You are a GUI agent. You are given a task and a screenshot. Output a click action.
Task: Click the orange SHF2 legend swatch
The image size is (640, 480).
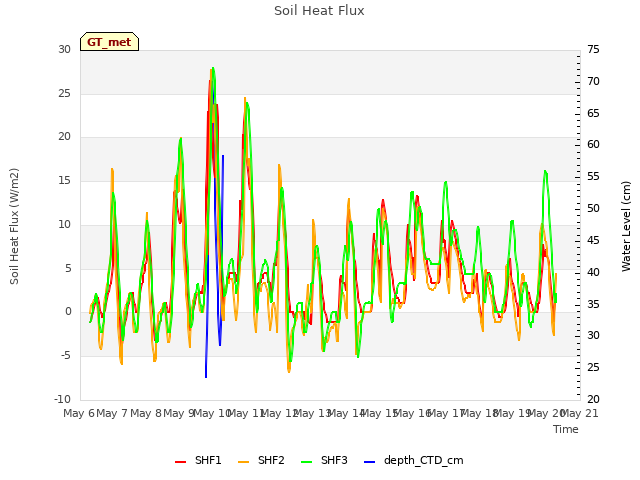tap(243, 462)
